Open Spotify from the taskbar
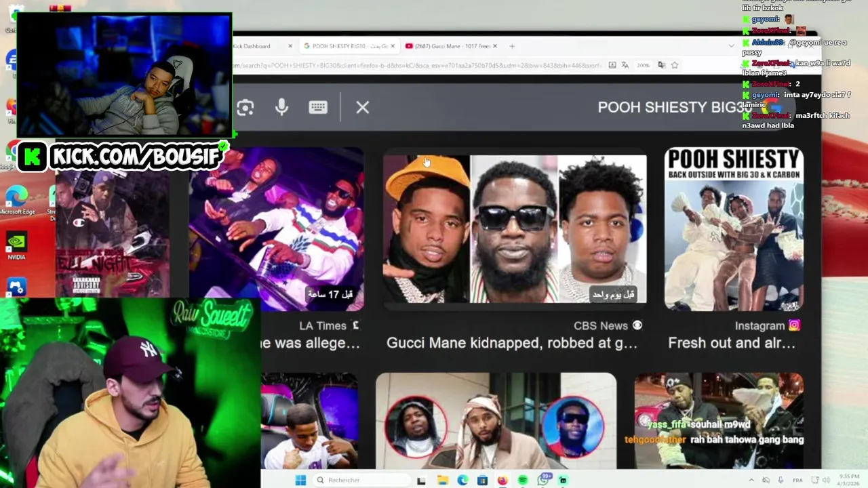The height and width of the screenshot is (488, 868). [x=523, y=480]
